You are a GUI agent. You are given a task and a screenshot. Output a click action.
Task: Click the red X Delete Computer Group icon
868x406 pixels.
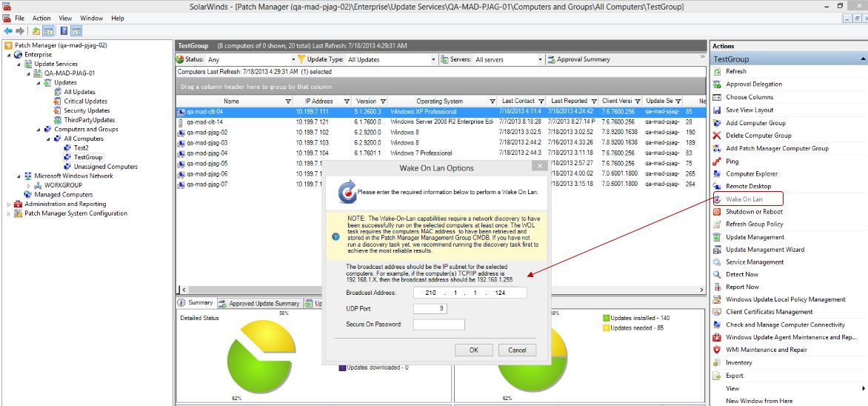click(x=717, y=136)
